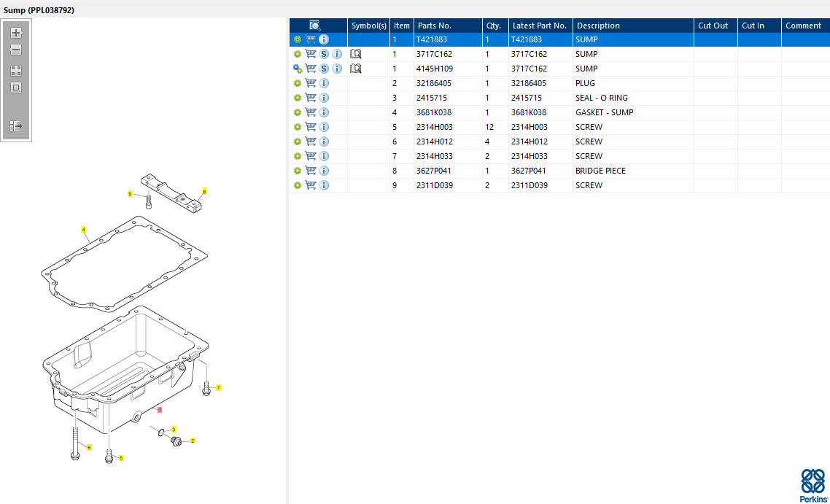Select the highlighted T421883 part number
Viewport: 830px width, 504px height.
[432, 39]
